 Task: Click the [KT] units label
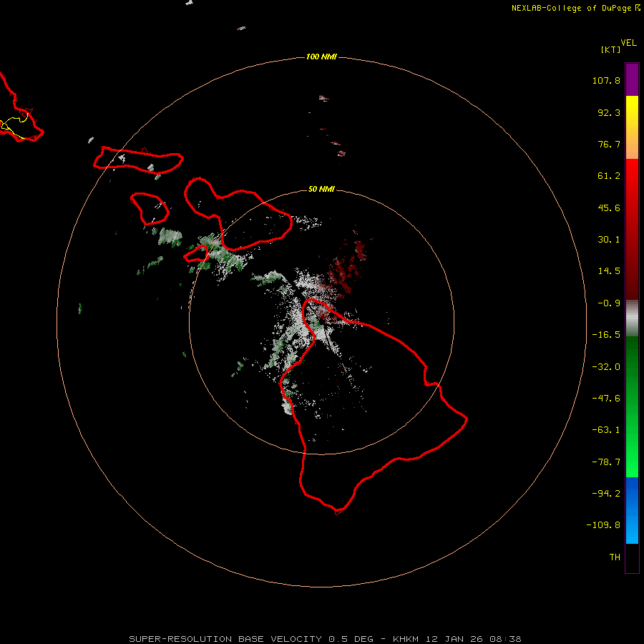[x=611, y=49]
